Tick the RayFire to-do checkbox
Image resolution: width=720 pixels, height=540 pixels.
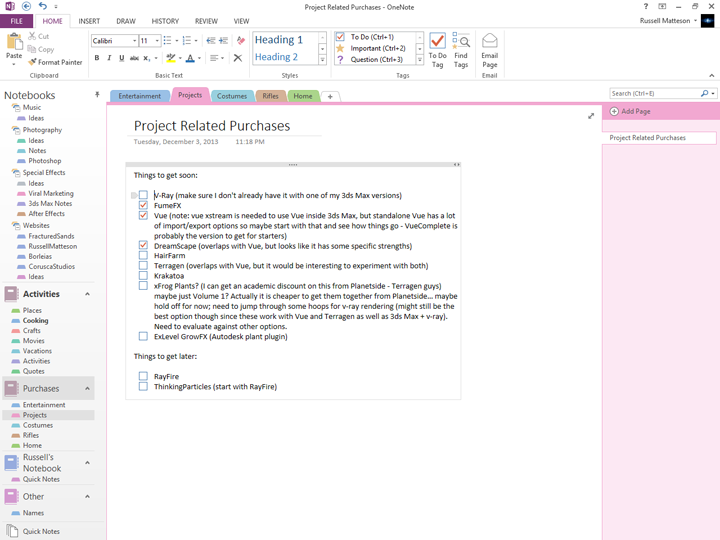143,376
